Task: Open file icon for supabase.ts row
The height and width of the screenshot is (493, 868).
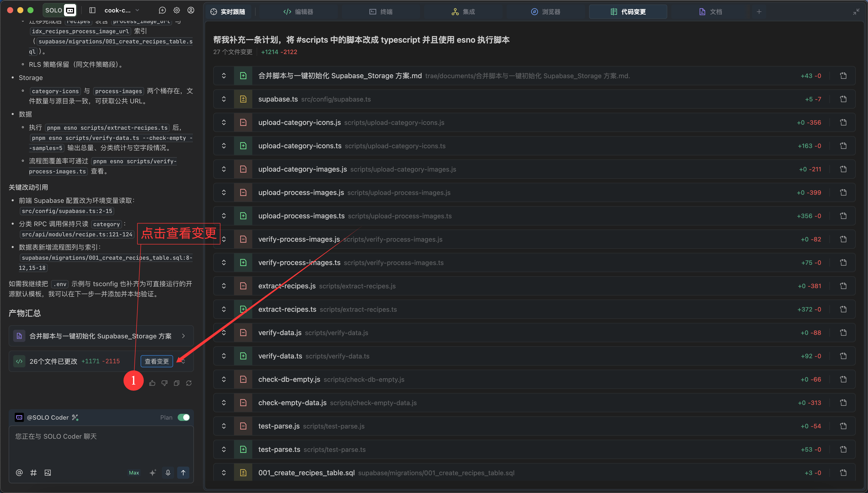Action: pyautogui.click(x=843, y=99)
